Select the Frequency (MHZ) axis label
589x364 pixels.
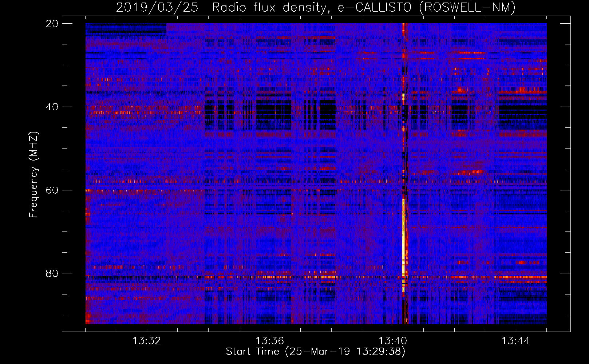point(33,175)
